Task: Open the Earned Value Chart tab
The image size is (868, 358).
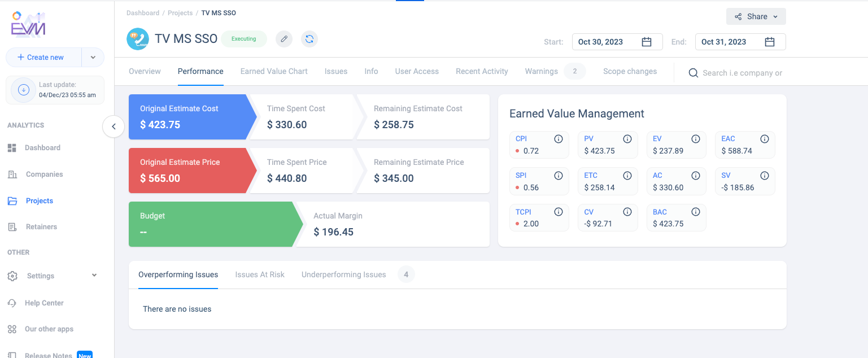Action: [274, 71]
